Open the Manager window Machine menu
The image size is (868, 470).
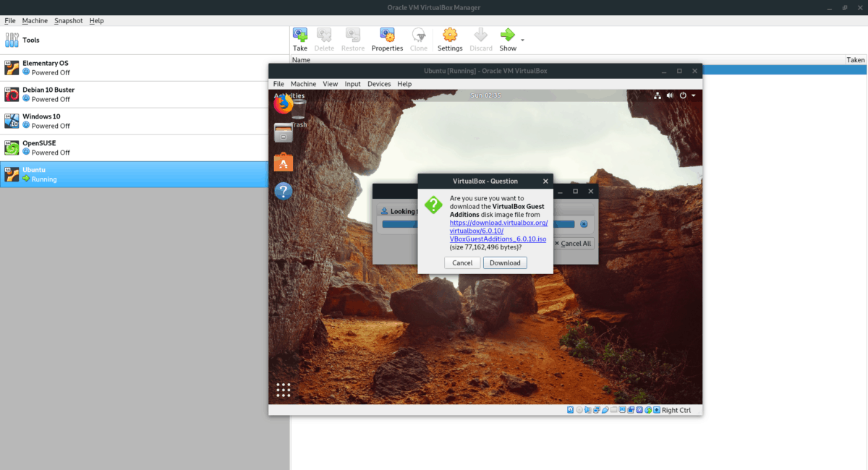(35, 21)
